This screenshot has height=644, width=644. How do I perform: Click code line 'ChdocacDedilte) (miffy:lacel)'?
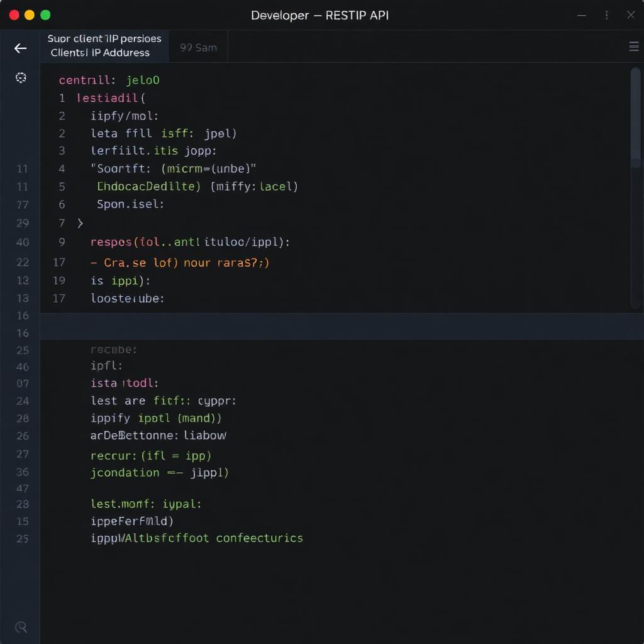click(197, 186)
